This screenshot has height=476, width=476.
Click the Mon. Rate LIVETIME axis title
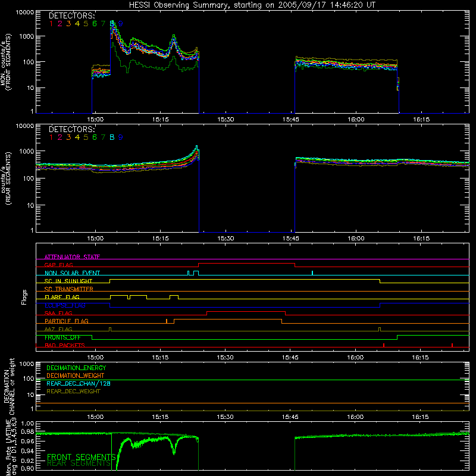click(11, 447)
